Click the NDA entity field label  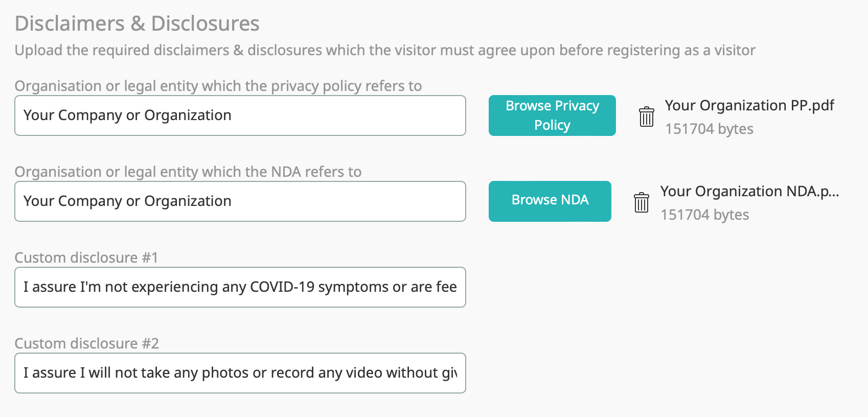click(x=188, y=172)
